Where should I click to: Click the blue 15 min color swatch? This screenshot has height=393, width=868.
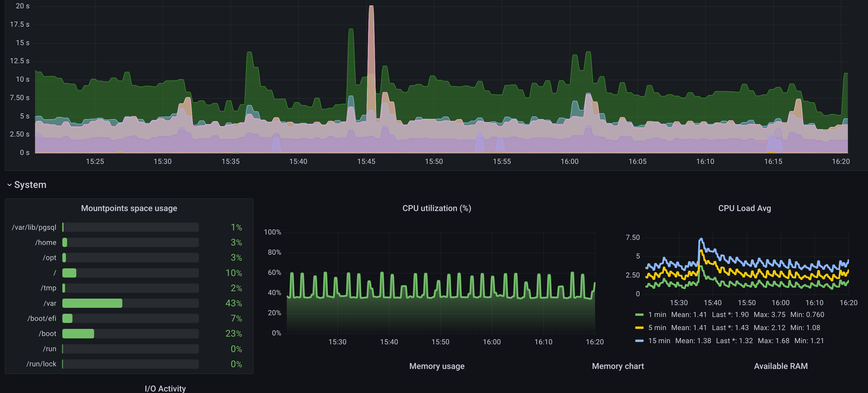639,341
